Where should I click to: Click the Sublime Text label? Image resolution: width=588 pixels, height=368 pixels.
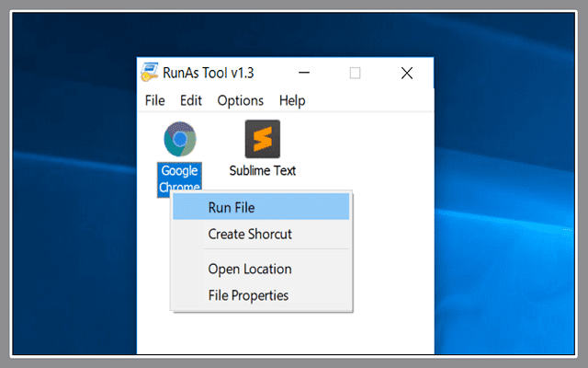click(263, 170)
